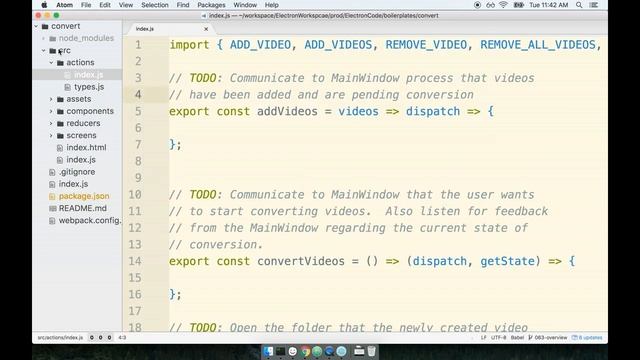
Task: Click the REMOVE_VIDEO import on line 1
Action: (x=426, y=45)
